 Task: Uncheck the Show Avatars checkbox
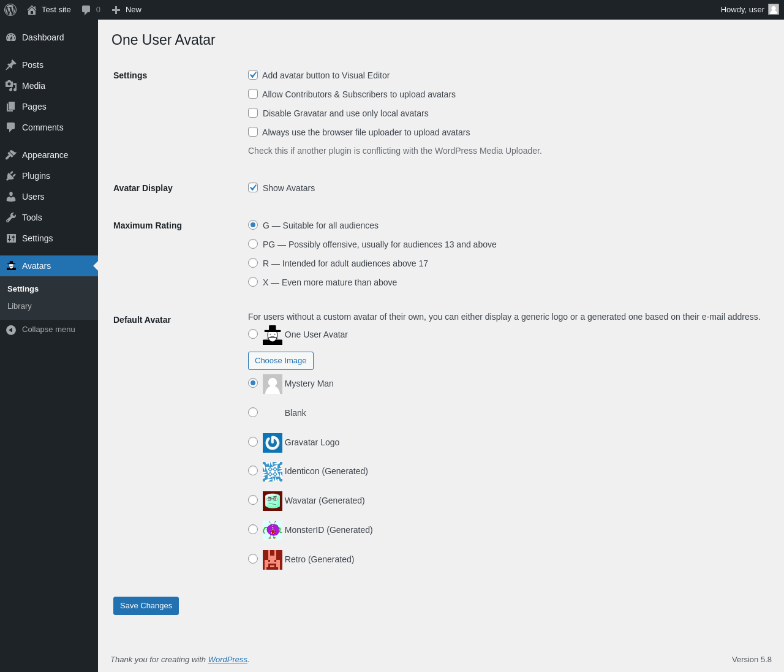[253, 187]
